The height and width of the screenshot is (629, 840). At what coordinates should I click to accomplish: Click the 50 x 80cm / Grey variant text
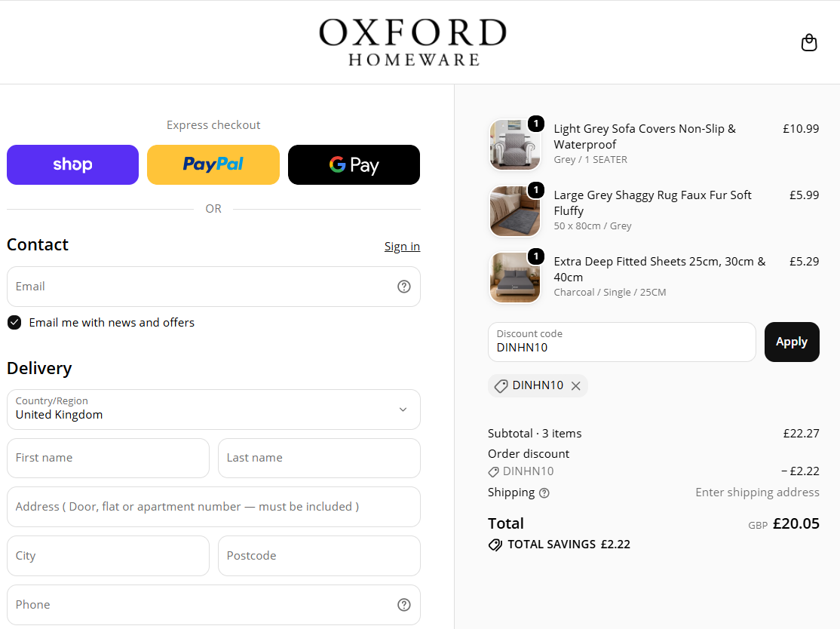pos(593,226)
